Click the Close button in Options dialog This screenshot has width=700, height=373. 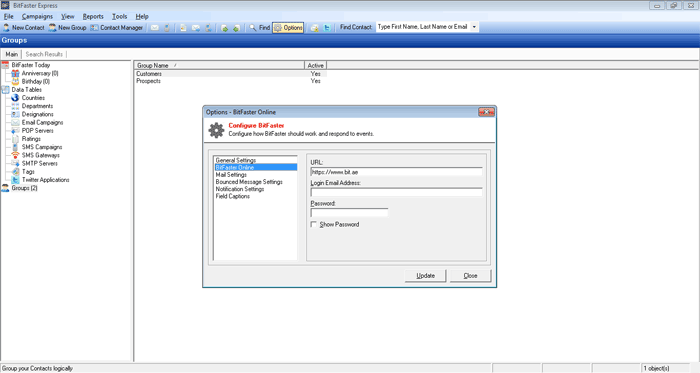[470, 276]
